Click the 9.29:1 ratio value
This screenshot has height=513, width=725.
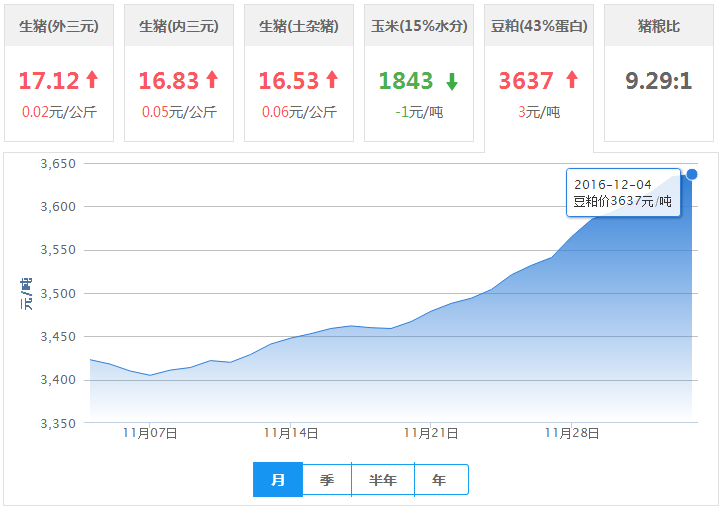(x=659, y=80)
